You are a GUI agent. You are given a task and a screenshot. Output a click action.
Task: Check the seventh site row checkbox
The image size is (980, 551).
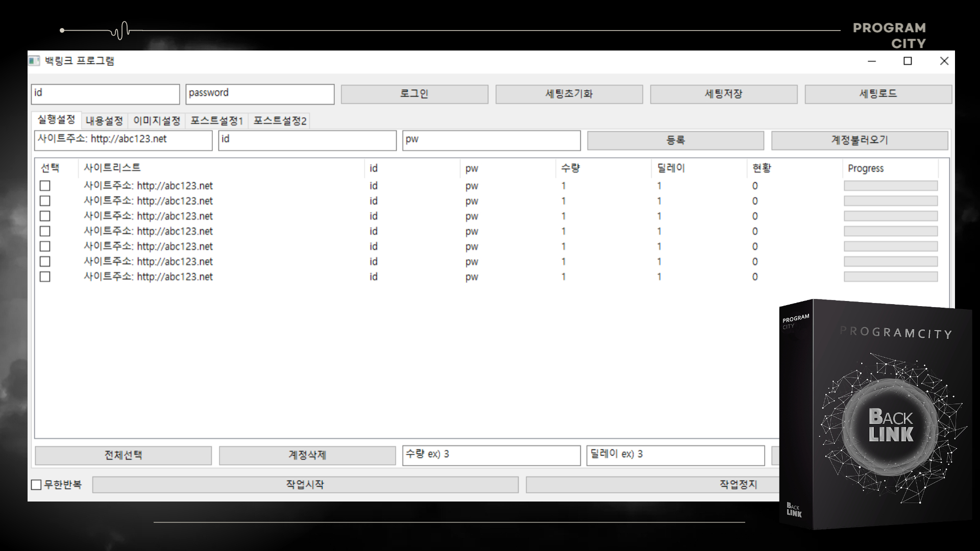[x=45, y=277]
